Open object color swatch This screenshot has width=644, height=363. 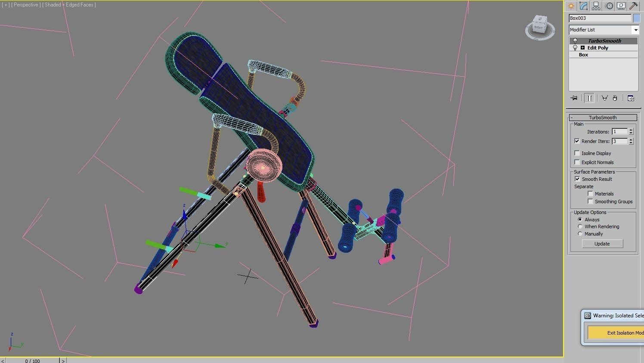click(636, 18)
